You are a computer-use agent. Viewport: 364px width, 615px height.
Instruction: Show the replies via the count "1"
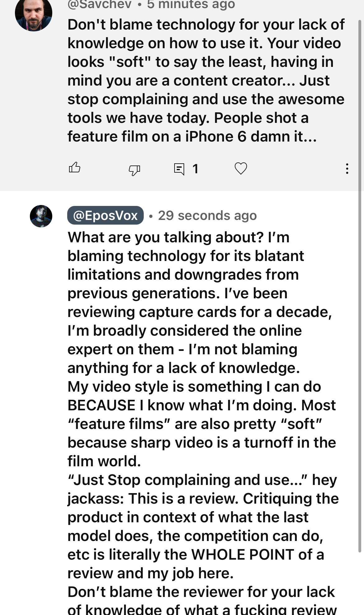coord(195,169)
